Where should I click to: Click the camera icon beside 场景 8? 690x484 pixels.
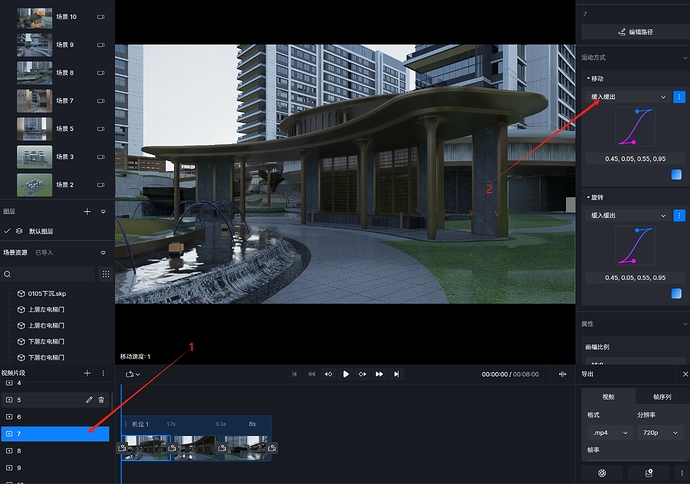click(101, 73)
